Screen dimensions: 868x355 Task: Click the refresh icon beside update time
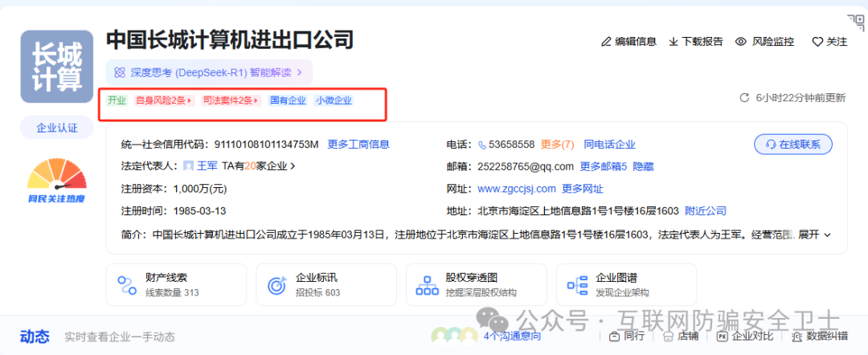(x=744, y=98)
